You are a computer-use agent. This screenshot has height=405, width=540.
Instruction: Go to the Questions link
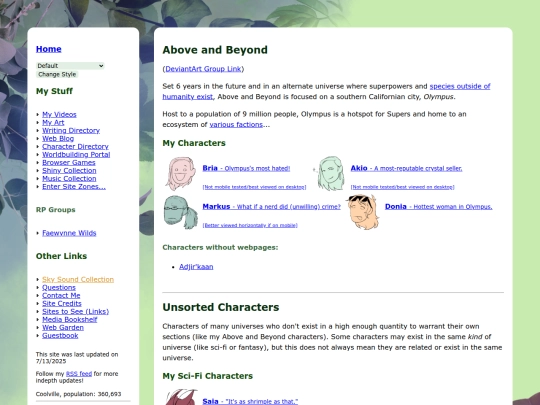tap(59, 287)
